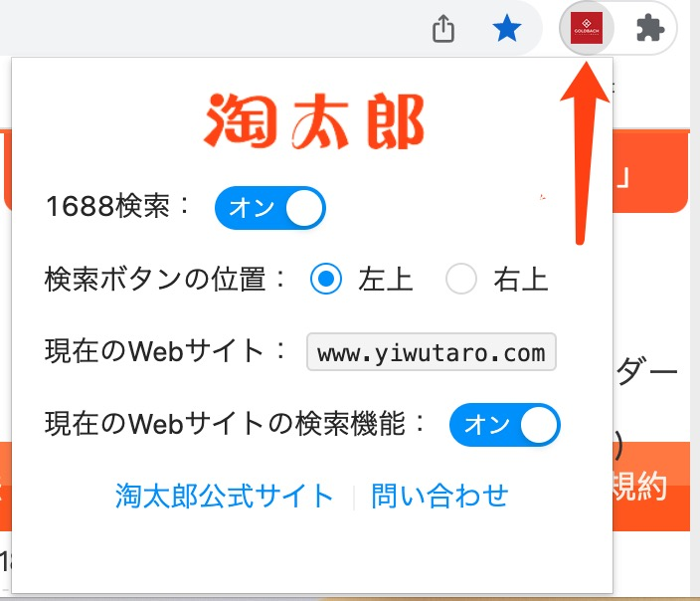
Task: Toggle the 1688検索 switch off
Action: click(270, 208)
